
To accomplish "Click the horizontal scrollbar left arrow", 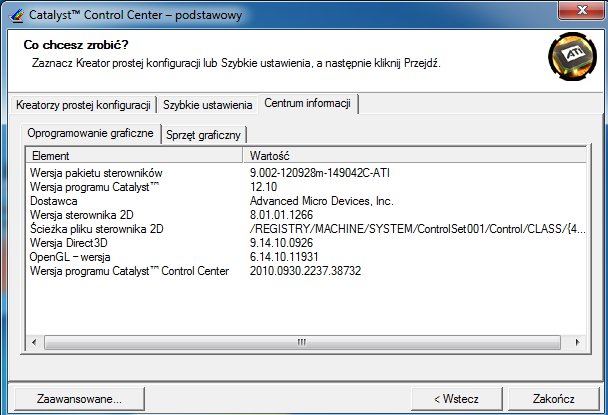I will [x=35, y=342].
